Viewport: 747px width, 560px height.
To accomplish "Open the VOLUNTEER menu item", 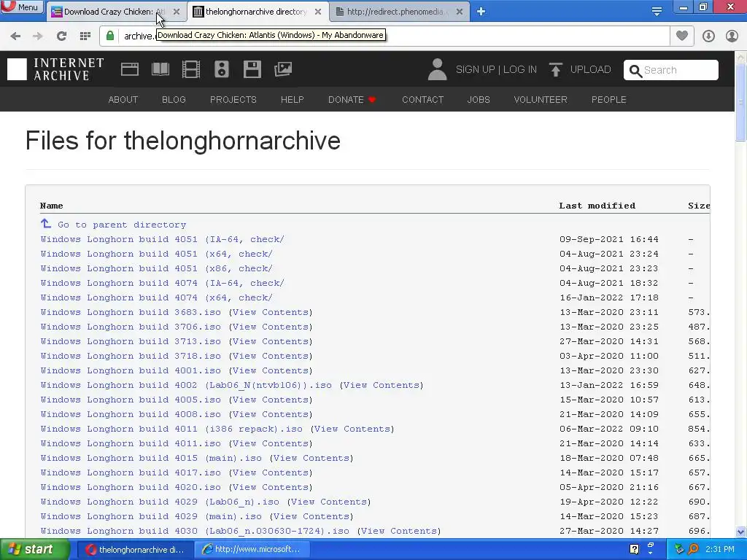I will pos(541,99).
